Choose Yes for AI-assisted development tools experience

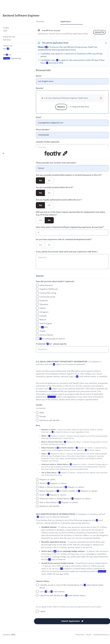(x=40, y=245)
